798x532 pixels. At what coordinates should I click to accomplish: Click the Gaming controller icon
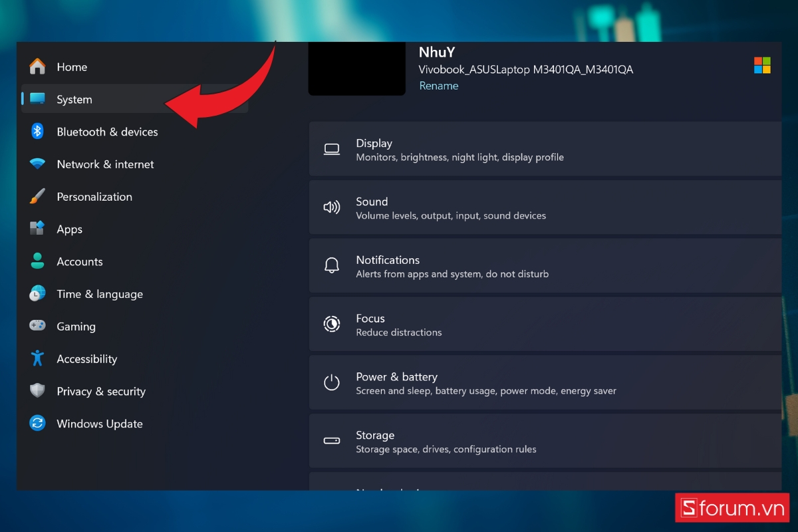pyautogui.click(x=38, y=326)
